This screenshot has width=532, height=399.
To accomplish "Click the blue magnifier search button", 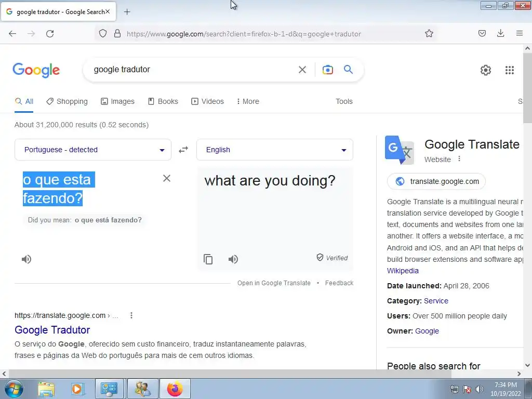I will pyautogui.click(x=349, y=70).
